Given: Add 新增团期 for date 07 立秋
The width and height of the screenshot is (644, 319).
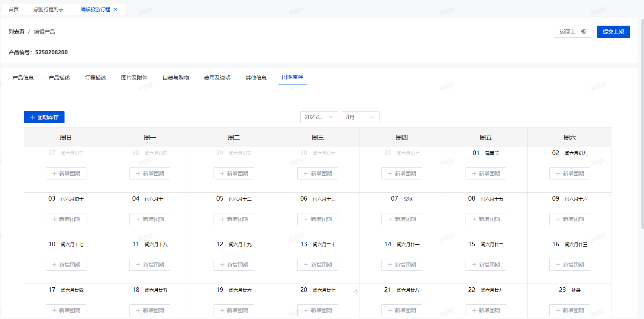Looking at the screenshot, I should pos(401,219).
